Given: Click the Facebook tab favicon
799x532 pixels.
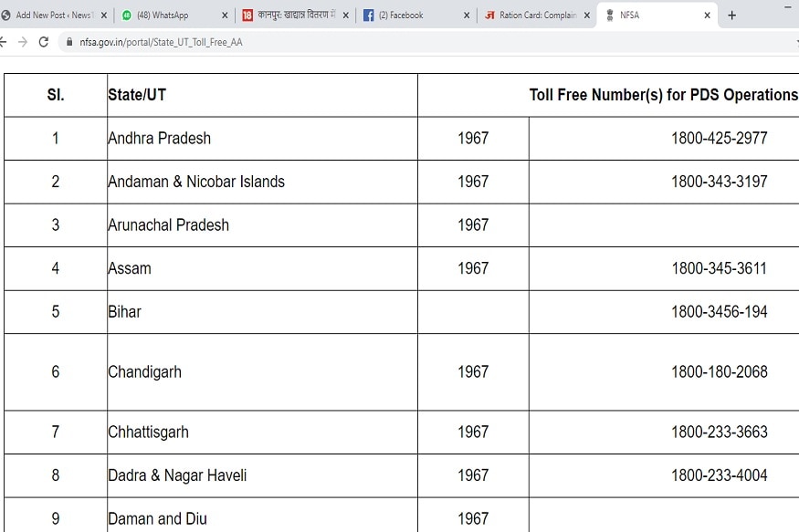Looking at the screenshot, I should [368, 16].
